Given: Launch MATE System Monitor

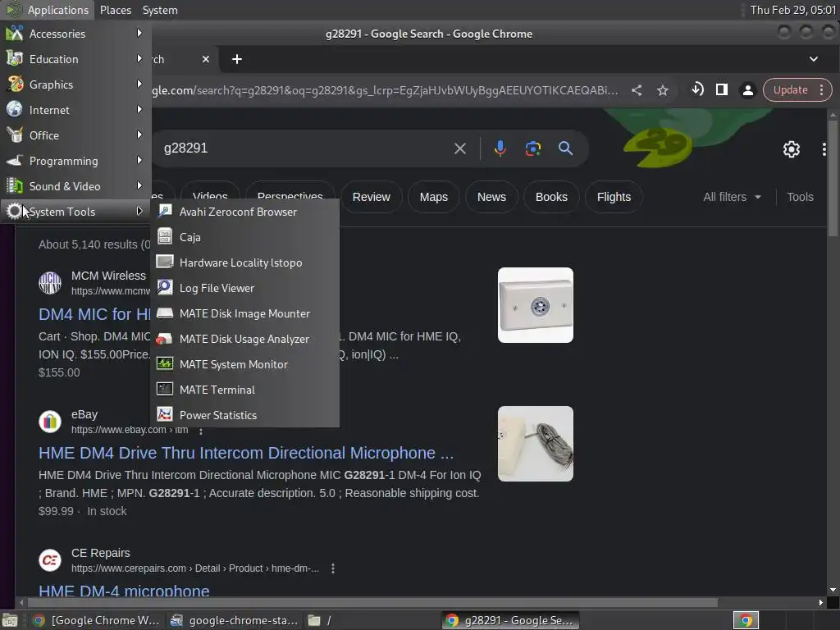Looking at the screenshot, I should (x=244, y=364).
